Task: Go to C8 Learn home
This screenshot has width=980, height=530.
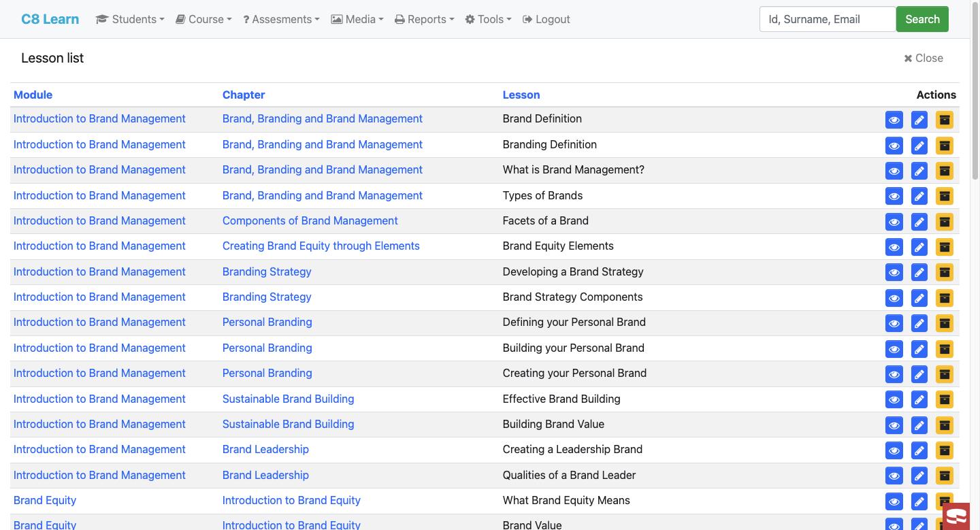Action: pyautogui.click(x=50, y=19)
